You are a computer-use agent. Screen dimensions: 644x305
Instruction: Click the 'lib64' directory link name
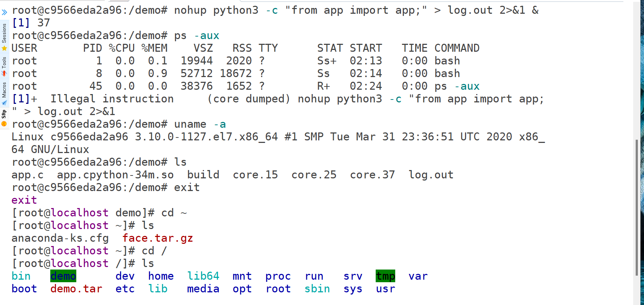pos(203,276)
